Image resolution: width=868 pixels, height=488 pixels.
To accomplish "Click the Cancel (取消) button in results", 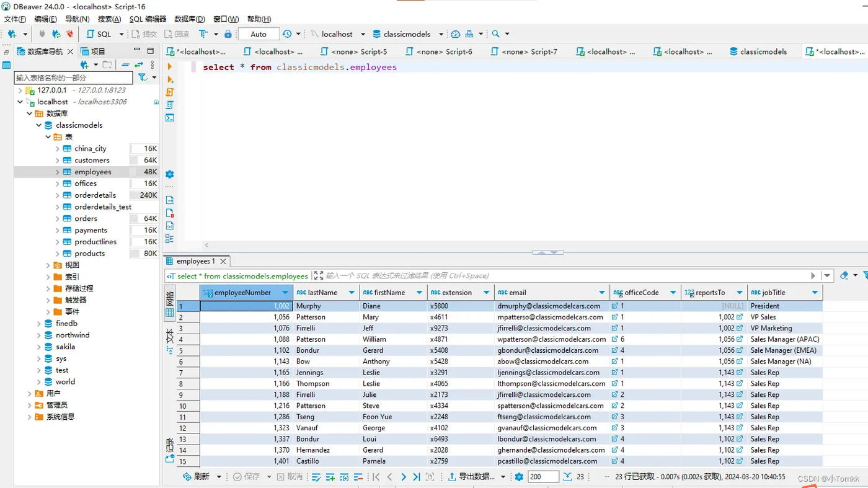I will (290, 477).
